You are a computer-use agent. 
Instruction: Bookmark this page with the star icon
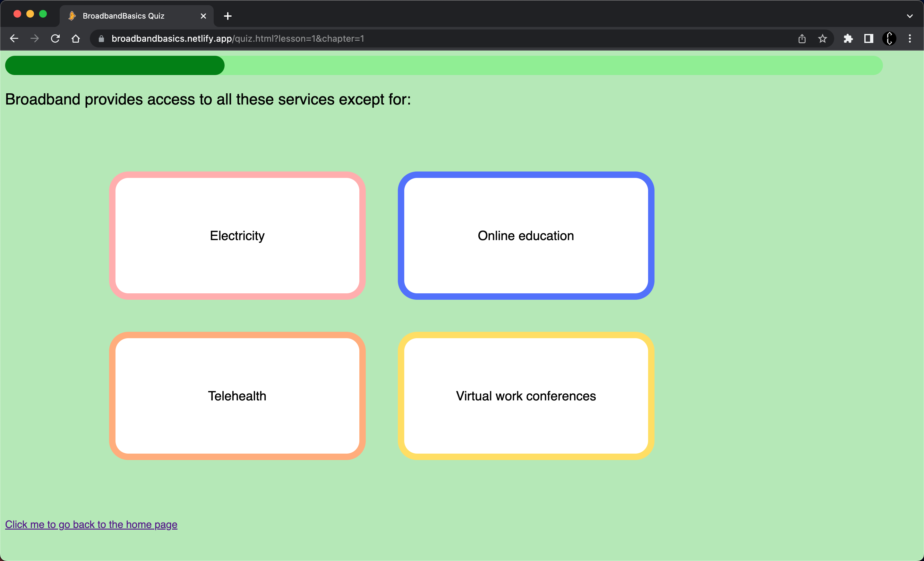(822, 38)
